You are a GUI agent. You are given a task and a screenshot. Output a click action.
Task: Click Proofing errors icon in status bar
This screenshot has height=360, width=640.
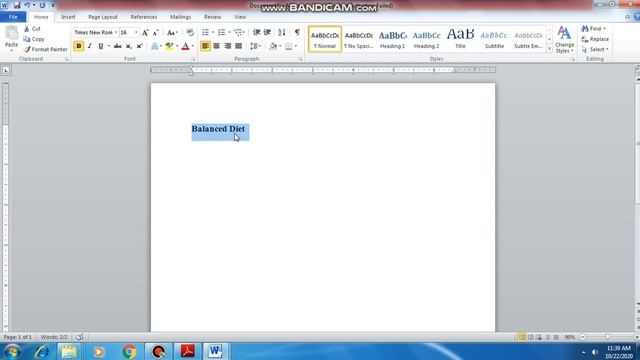[80, 337]
